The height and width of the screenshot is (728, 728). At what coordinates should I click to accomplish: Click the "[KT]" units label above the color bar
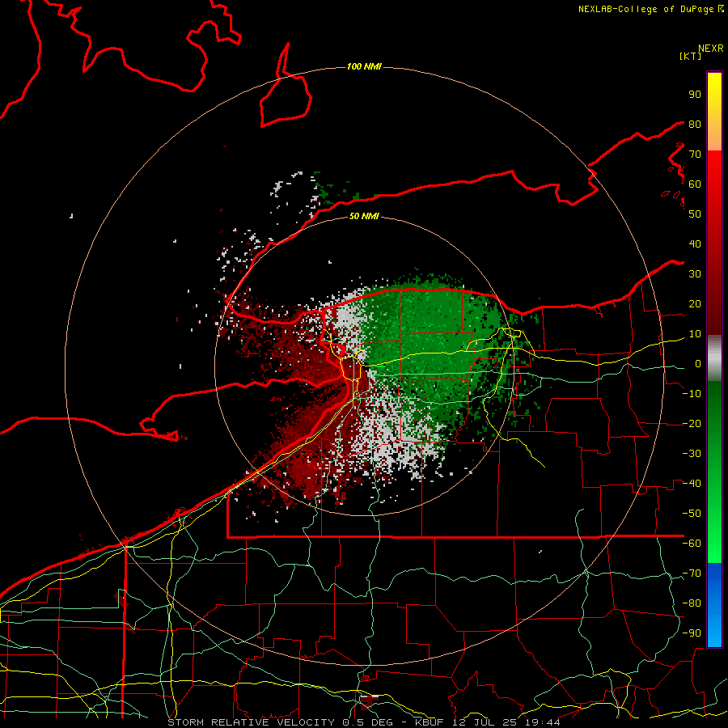point(691,56)
